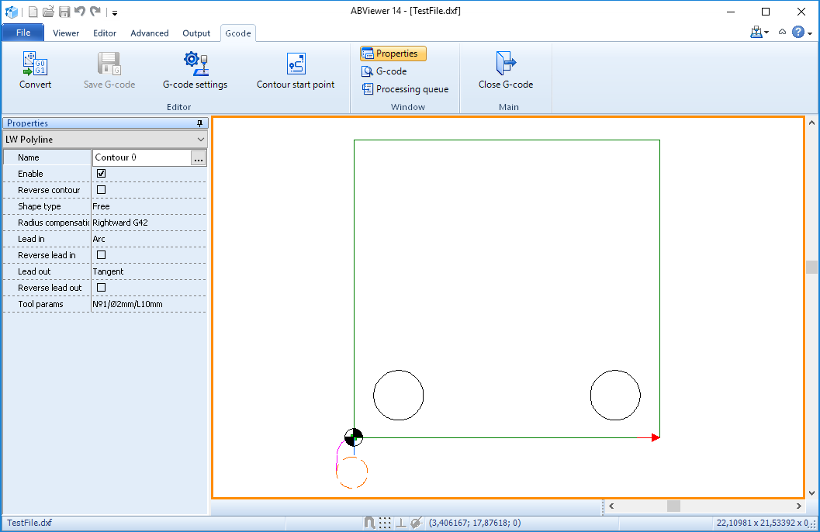Open Customize Quick Access Toolbar dropdown

115,13
